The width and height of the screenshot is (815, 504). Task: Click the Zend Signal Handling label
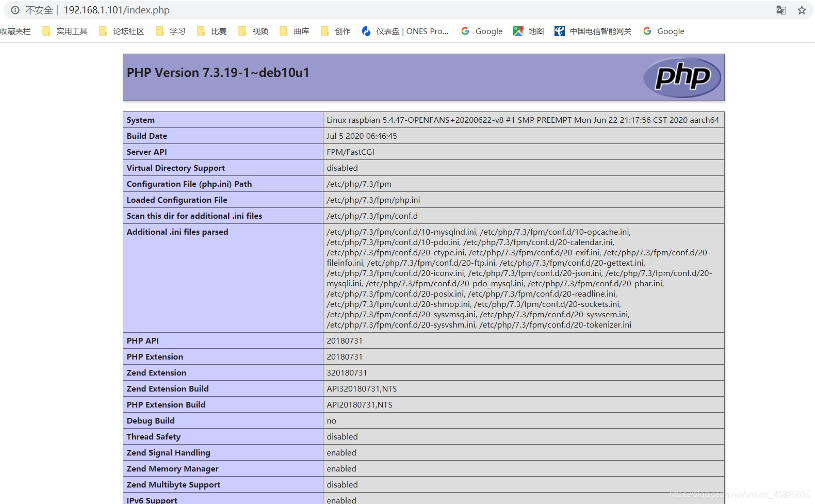pos(168,452)
